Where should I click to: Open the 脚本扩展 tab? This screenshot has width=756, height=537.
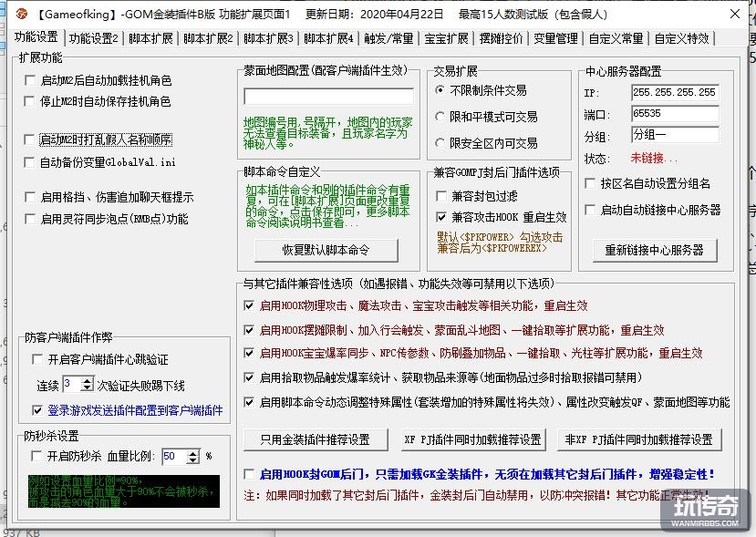point(150,38)
